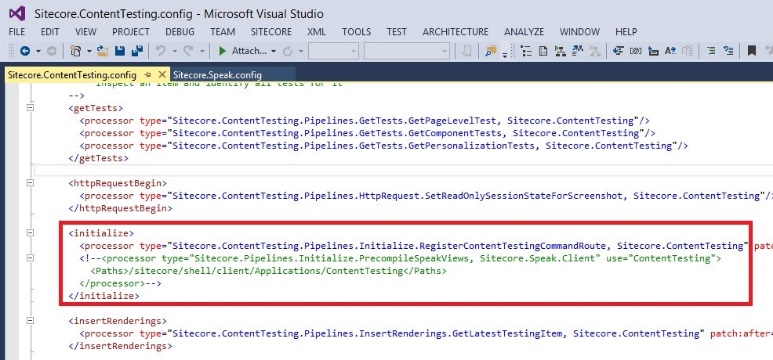Image resolution: width=773 pixels, height=360 pixels.
Task: Open the Navigate Backward history dropdown
Action: [x=38, y=51]
